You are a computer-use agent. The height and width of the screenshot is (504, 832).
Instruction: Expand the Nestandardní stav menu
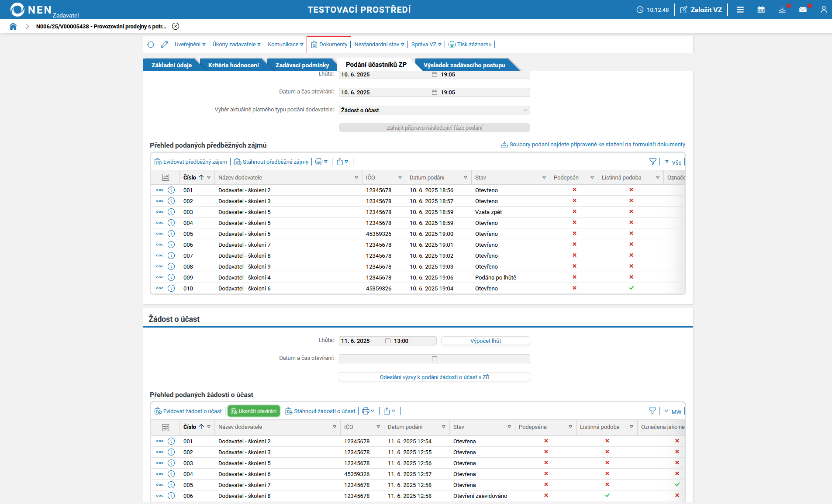379,45
